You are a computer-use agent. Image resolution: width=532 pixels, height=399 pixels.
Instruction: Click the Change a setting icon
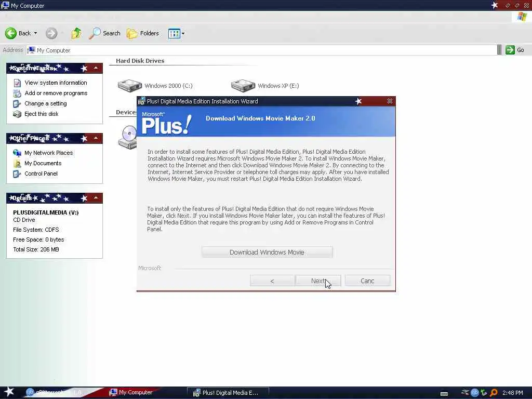click(x=17, y=104)
